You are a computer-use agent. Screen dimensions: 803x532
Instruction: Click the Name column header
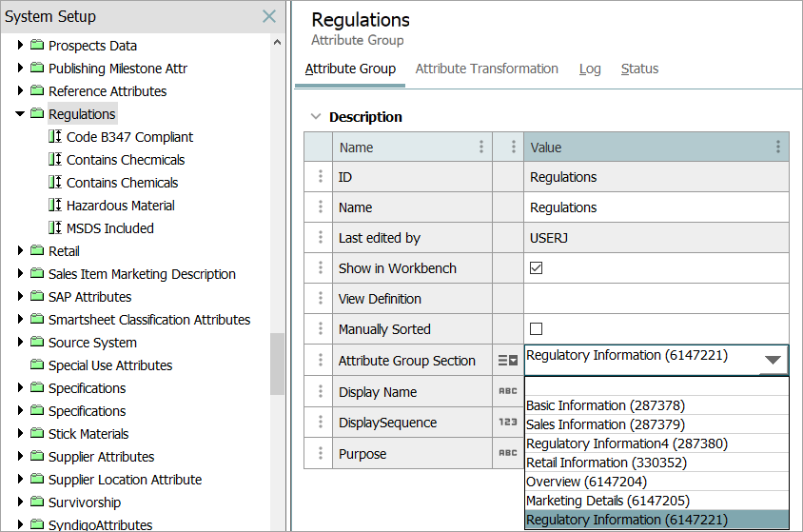point(412,147)
